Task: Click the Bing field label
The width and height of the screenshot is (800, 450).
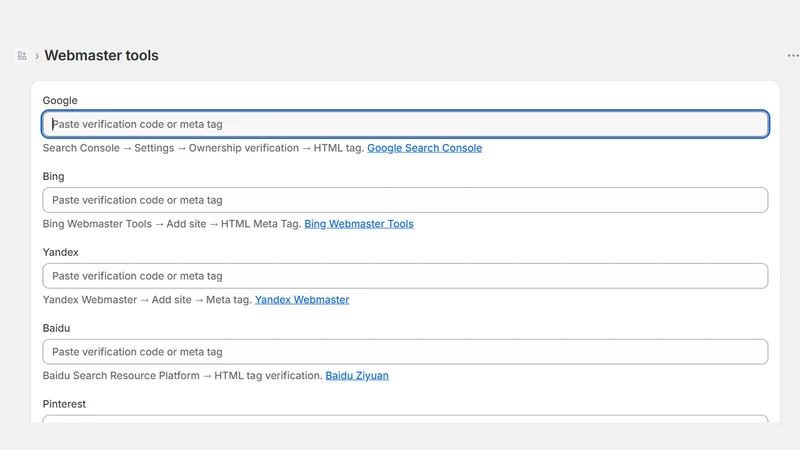Action: click(x=54, y=177)
